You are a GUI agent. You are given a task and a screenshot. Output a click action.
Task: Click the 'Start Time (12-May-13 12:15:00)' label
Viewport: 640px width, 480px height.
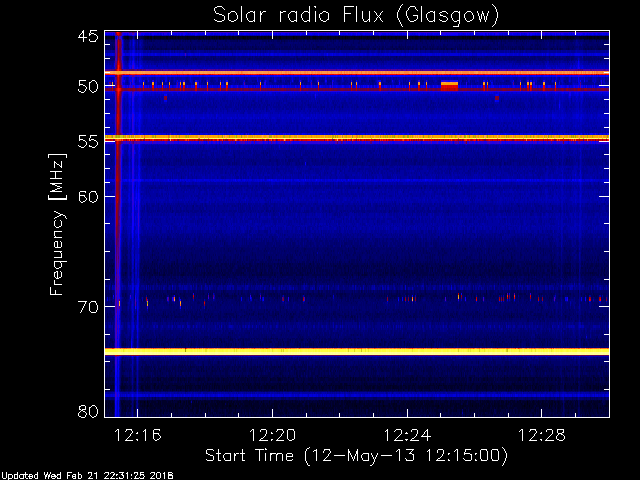pos(356,456)
